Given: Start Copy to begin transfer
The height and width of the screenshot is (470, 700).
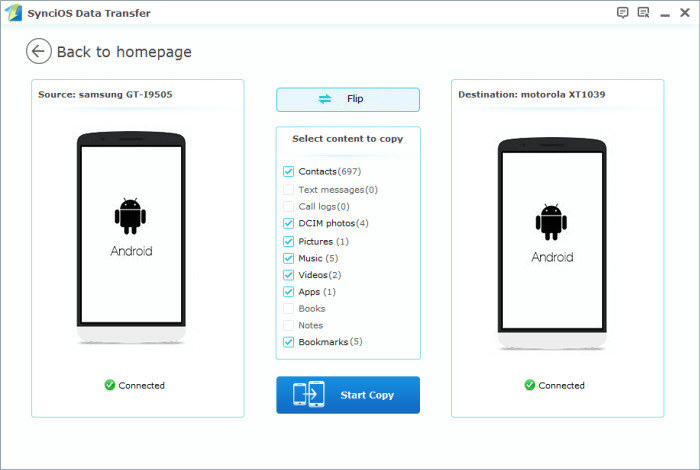Looking at the screenshot, I should 348,395.
